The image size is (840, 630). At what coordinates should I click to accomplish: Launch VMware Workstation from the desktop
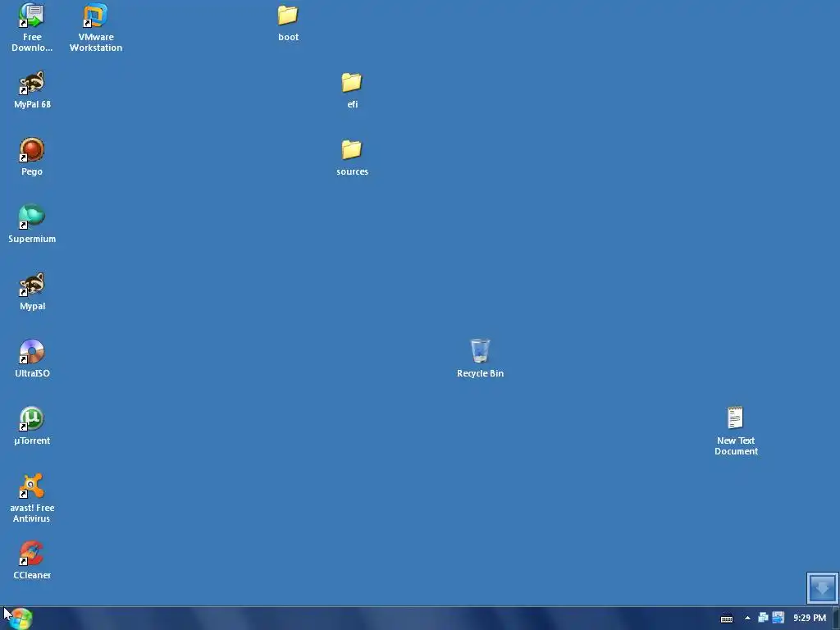(x=96, y=27)
